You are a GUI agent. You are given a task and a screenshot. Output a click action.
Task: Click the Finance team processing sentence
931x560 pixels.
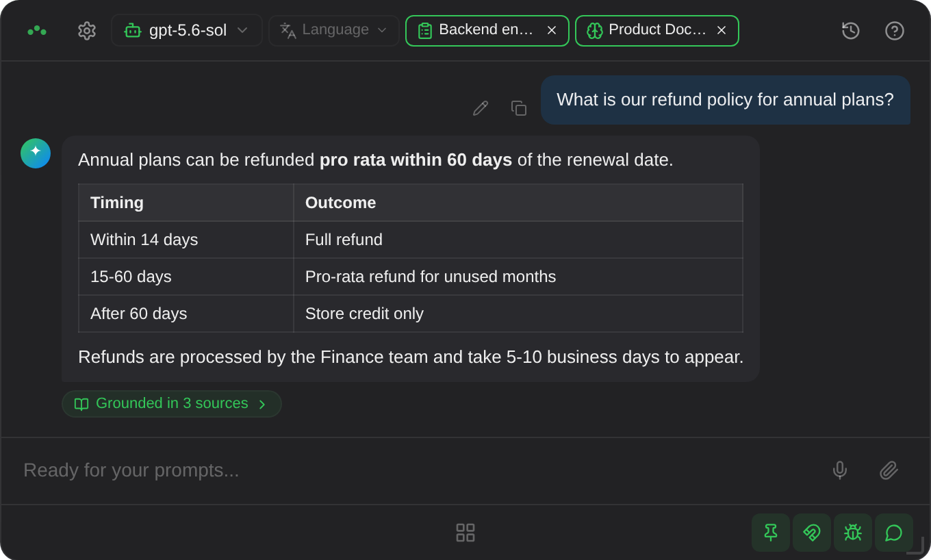(x=411, y=357)
